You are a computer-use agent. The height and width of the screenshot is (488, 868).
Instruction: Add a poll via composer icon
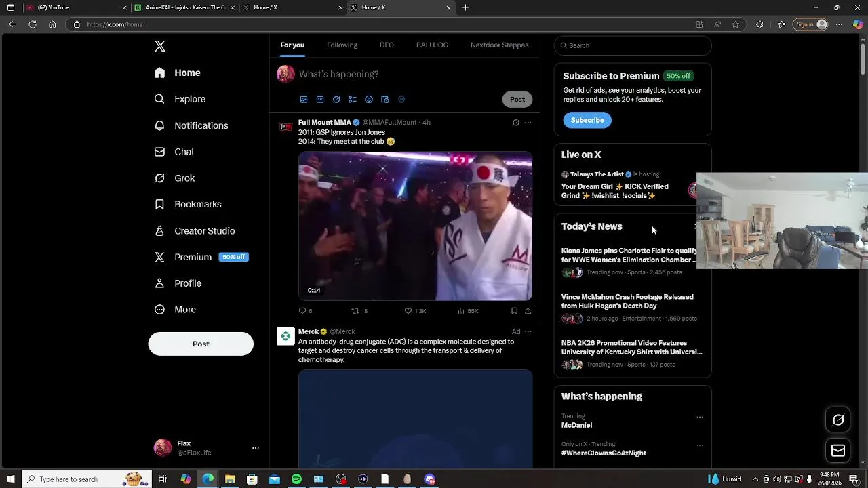coord(353,100)
